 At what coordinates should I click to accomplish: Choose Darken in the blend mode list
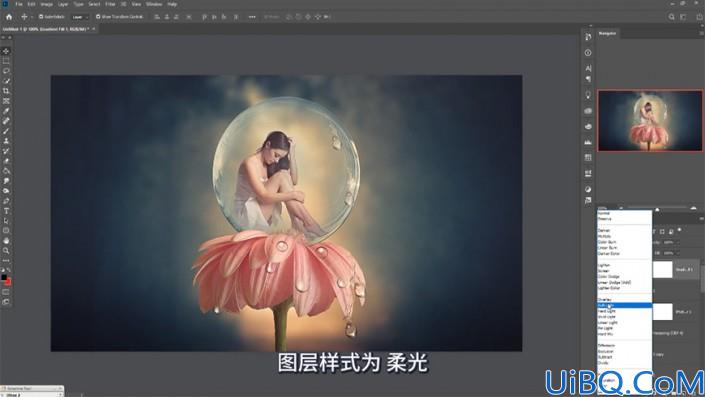624,230
